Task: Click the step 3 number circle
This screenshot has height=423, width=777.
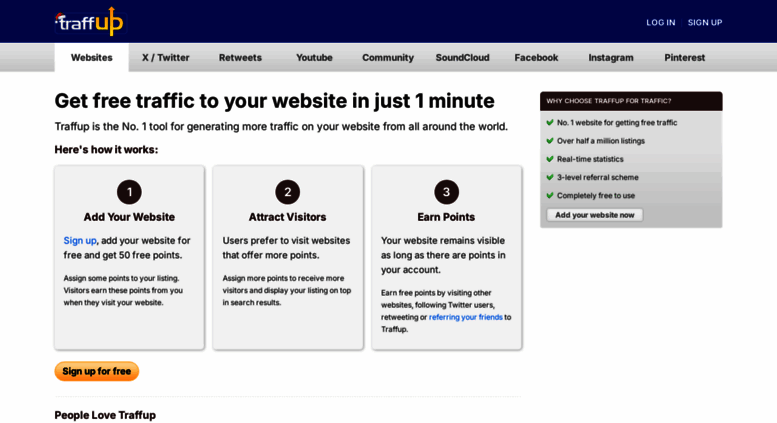Action: pyautogui.click(x=446, y=192)
